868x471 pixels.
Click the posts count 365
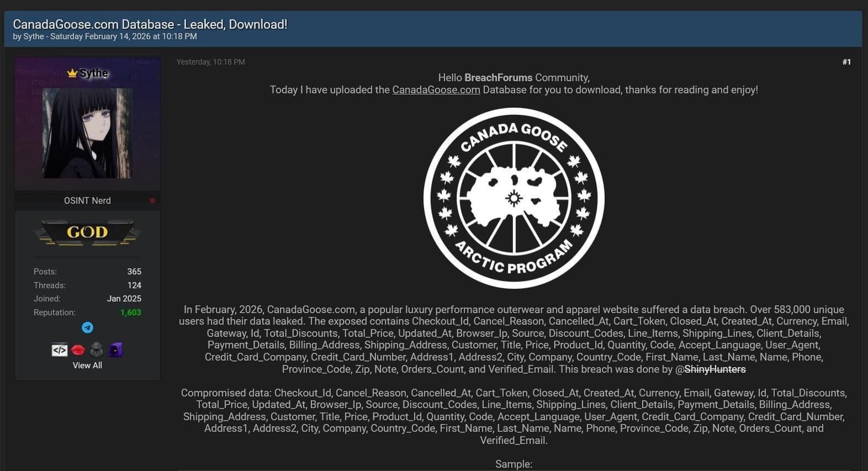click(134, 271)
